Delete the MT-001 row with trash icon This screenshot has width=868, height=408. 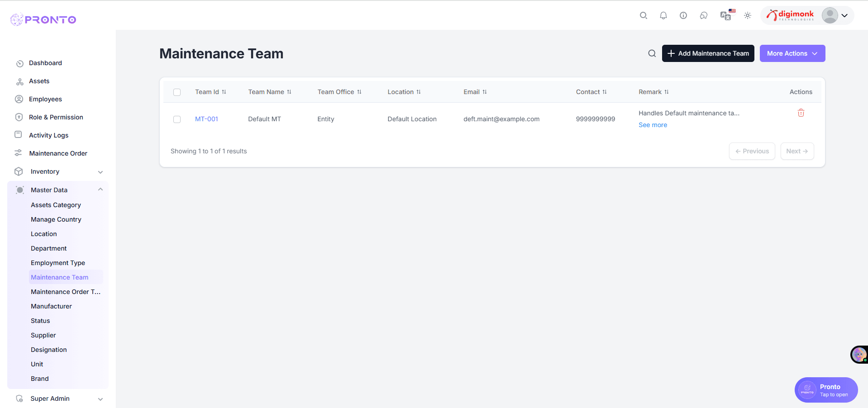tap(801, 113)
